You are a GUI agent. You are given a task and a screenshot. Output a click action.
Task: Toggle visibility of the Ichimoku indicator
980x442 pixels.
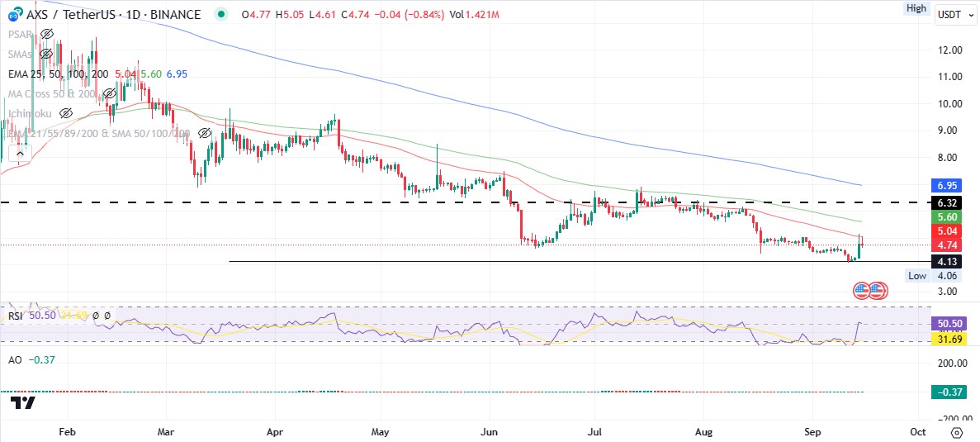click(65, 114)
